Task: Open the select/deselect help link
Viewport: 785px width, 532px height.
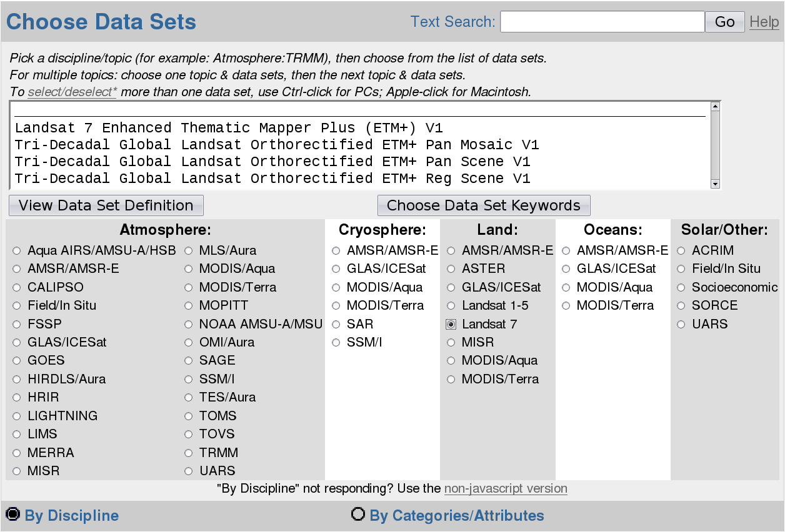Action: pyautogui.click(x=72, y=92)
